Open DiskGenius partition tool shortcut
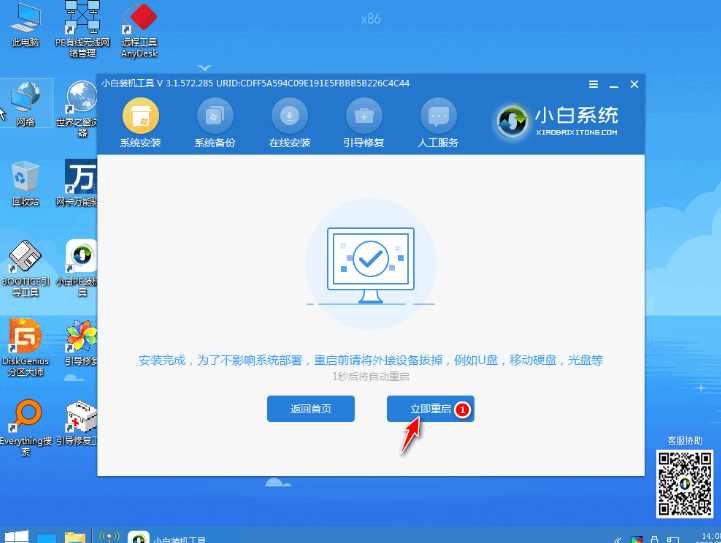This screenshot has height=543, width=721. point(25,348)
